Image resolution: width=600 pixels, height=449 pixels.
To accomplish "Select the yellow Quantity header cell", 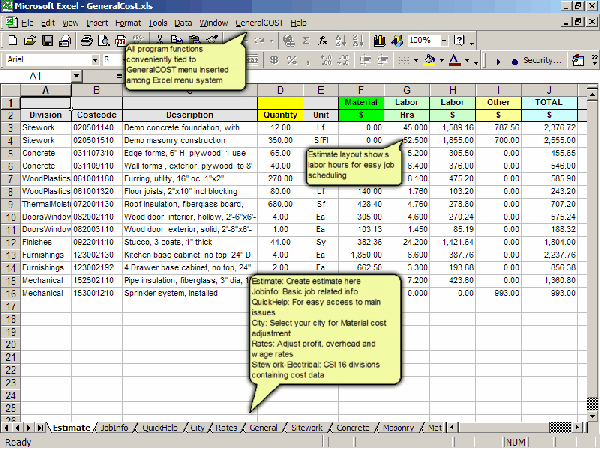I will (279, 115).
